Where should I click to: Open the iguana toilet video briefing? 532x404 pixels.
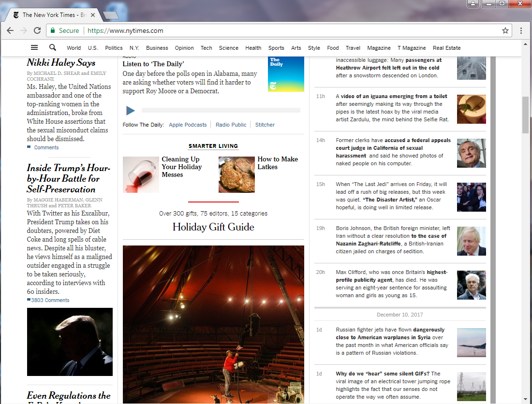click(x=394, y=96)
